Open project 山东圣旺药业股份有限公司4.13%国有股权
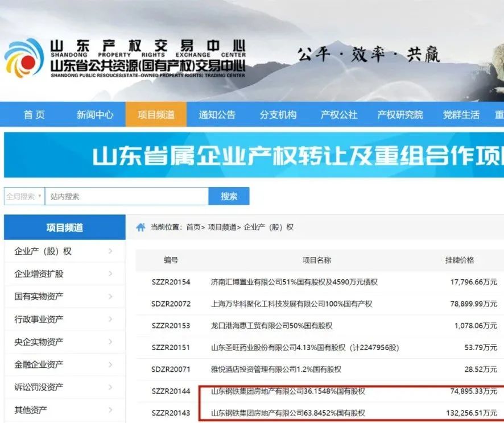 305,347
